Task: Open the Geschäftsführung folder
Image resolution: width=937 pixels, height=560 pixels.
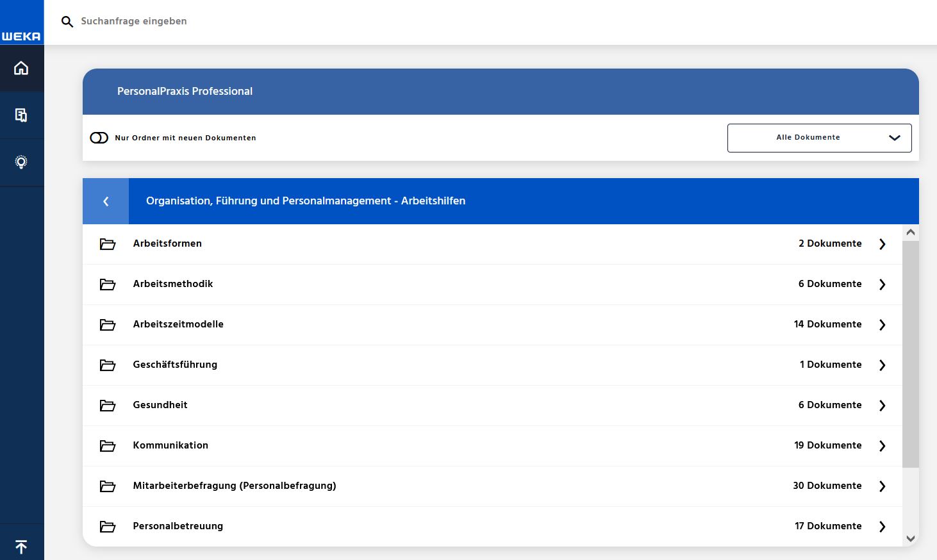Action: pos(175,365)
